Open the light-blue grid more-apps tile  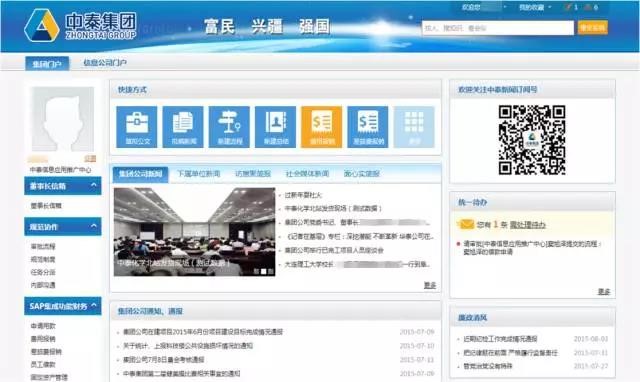point(414,127)
